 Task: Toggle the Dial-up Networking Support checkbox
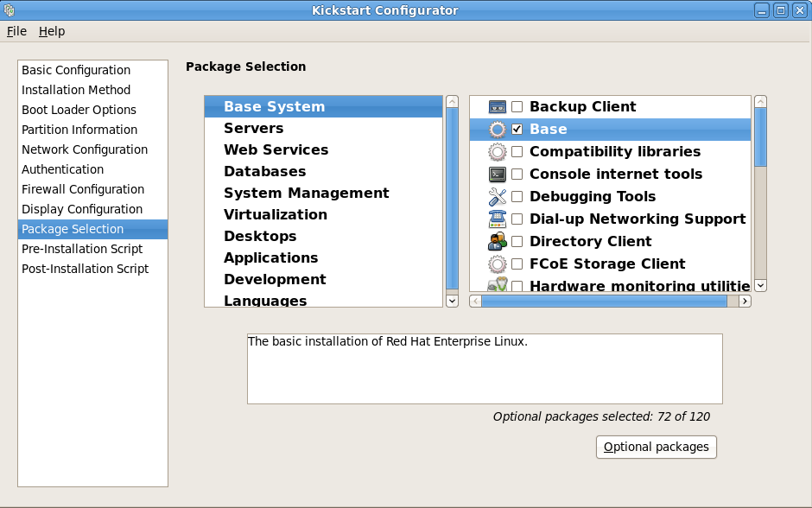[x=517, y=219]
